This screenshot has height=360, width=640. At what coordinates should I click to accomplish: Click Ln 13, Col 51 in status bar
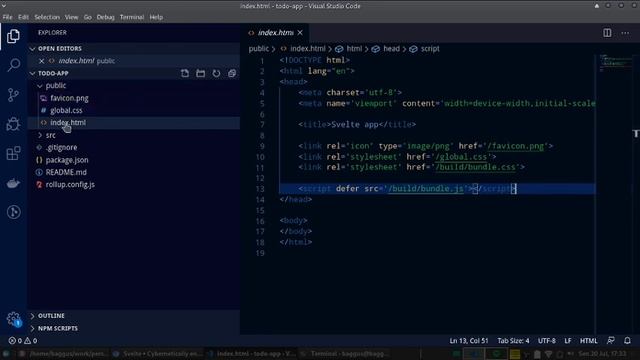[469, 340]
